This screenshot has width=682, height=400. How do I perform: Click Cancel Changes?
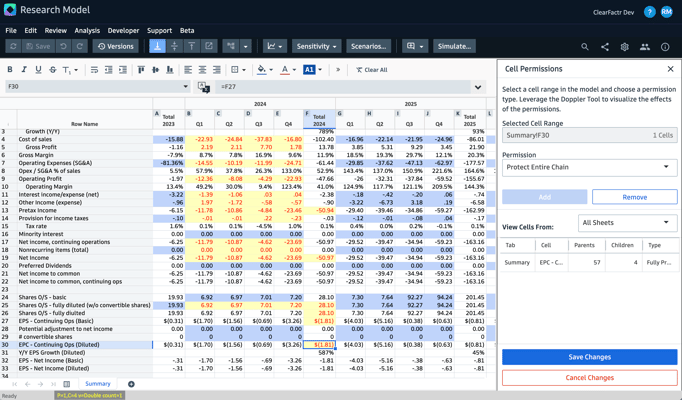[589, 377]
